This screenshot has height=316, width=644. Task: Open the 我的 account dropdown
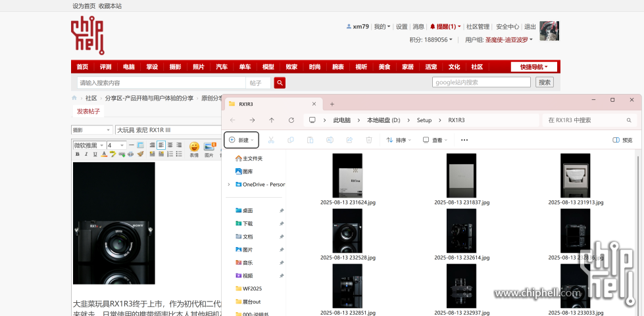pyautogui.click(x=382, y=27)
